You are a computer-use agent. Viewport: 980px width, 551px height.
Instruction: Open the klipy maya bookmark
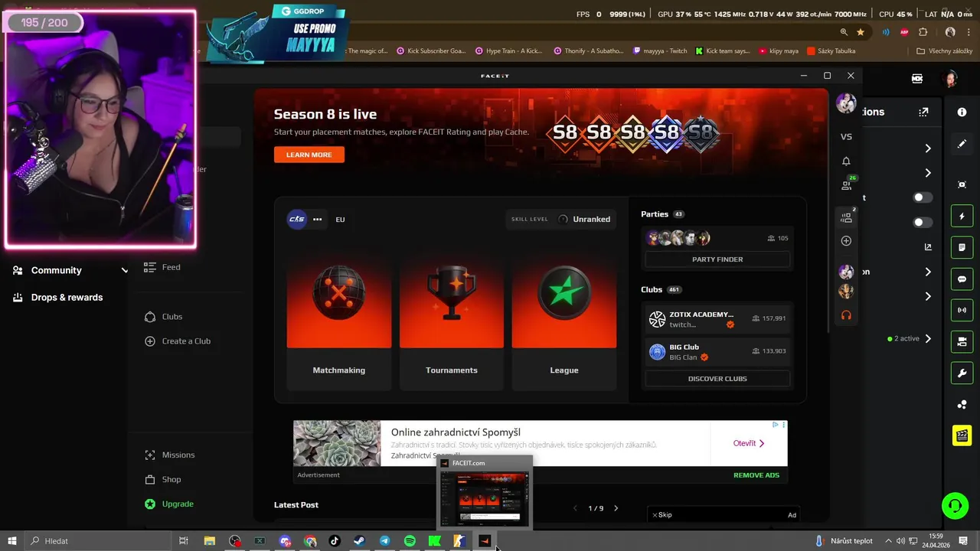coord(779,51)
